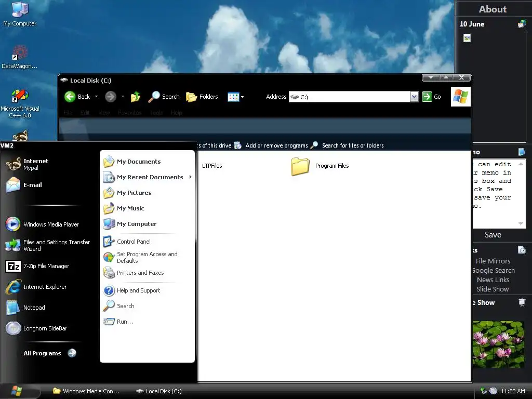This screenshot has height=399, width=532.
Task: Expand the Address bar dropdown
Action: point(414,97)
